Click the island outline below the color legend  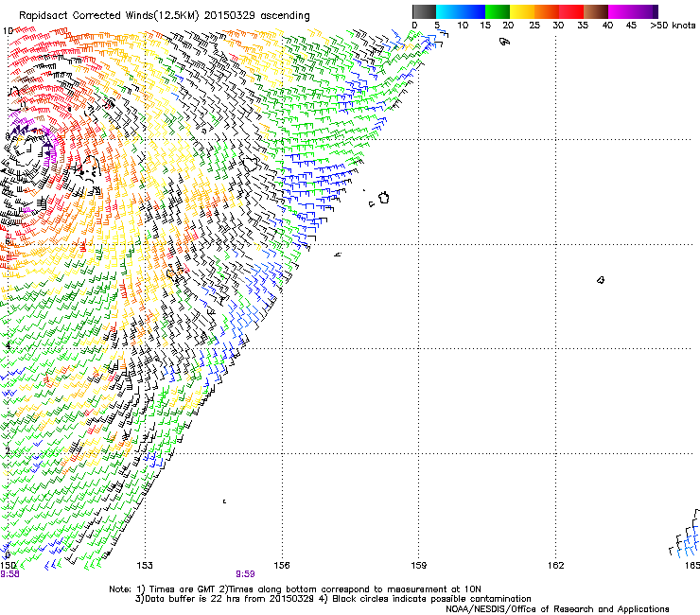coord(504,42)
